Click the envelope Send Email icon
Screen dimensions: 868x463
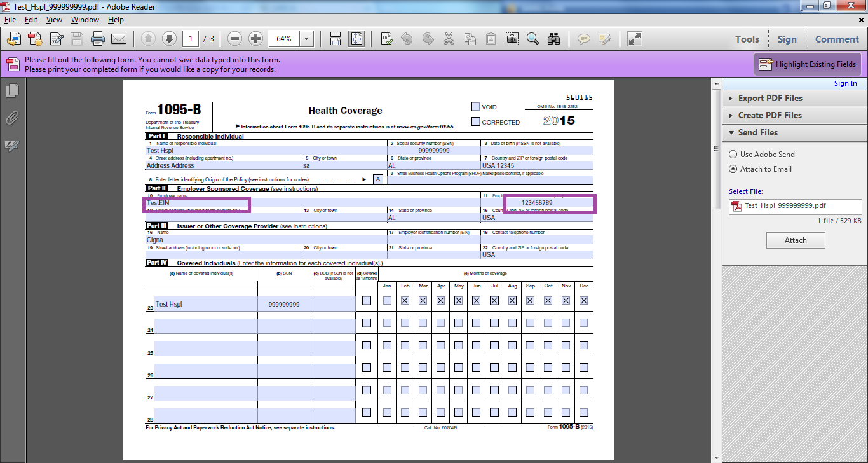tap(119, 39)
